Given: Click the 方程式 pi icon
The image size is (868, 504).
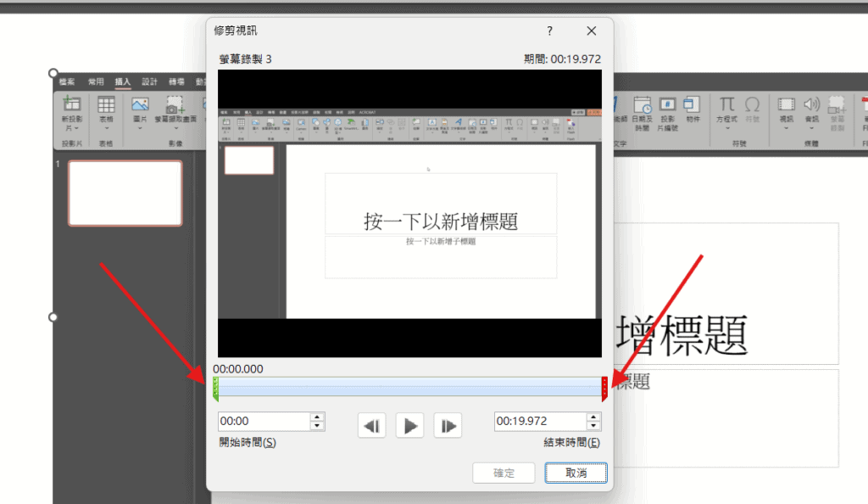Looking at the screenshot, I should (726, 105).
